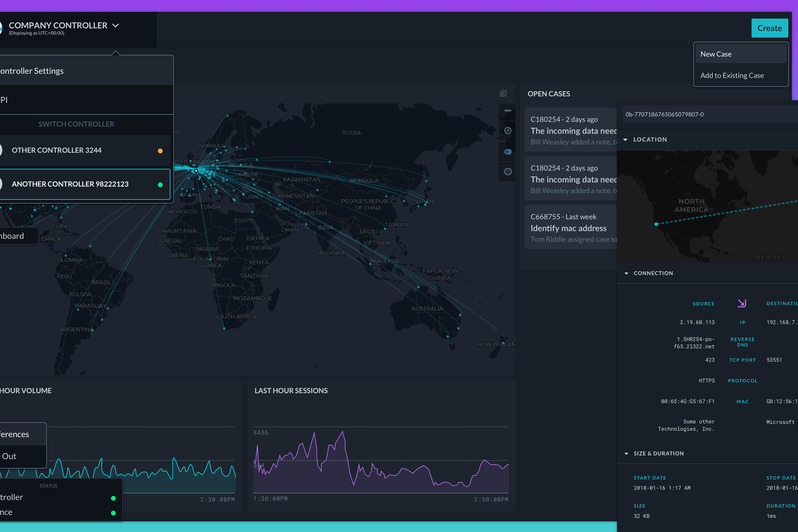Toggle the teal and purple traffic overlay
The width and height of the screenshot is (798, 532).
(508, 152)
